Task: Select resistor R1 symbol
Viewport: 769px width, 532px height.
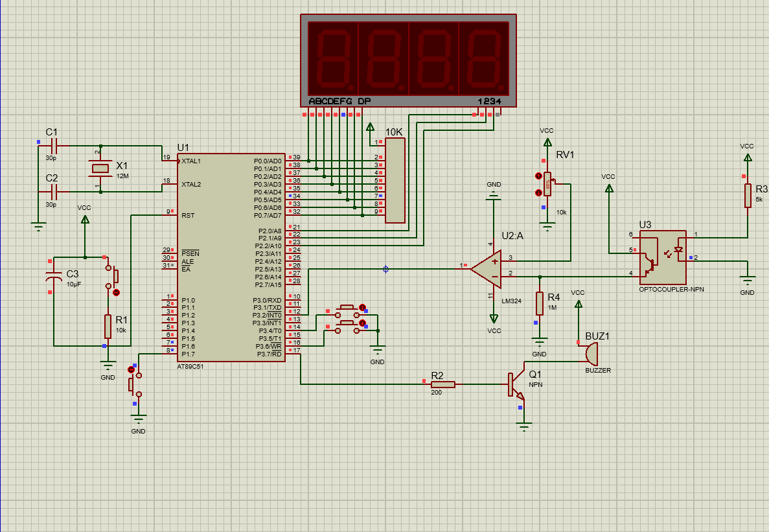Action: [x=108, y=327]
